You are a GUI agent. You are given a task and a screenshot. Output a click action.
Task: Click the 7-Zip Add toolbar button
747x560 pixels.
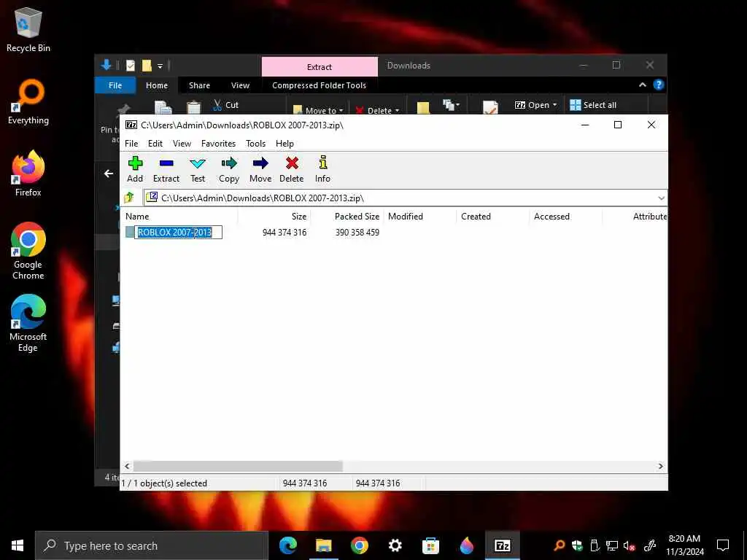[135, 169]
